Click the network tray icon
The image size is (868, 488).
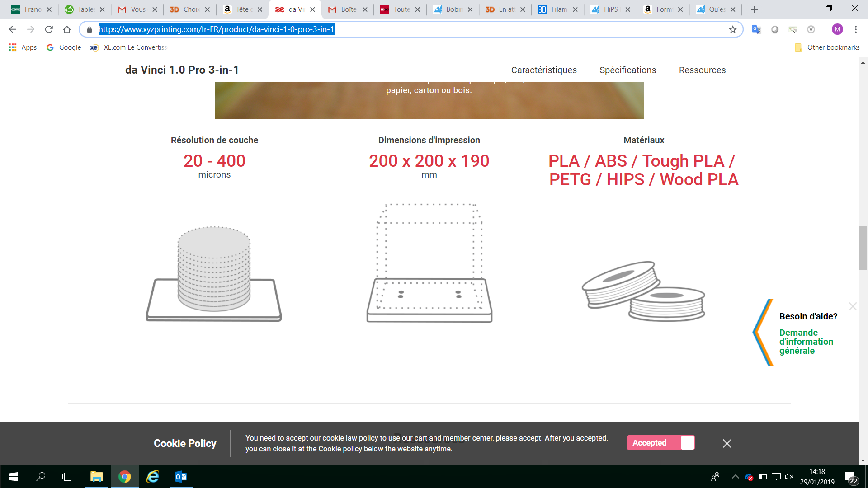pyautogui.click(x=776, y=477)
